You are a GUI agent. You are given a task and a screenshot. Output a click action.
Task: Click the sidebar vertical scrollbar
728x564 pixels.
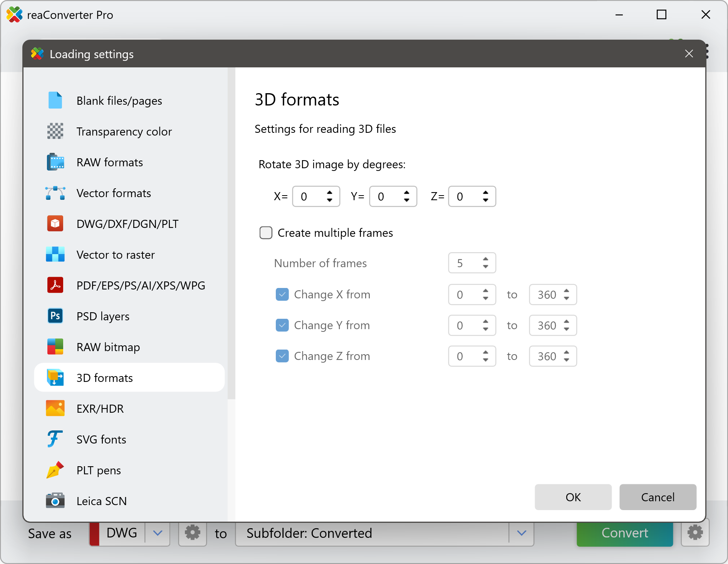pos(231,231)
